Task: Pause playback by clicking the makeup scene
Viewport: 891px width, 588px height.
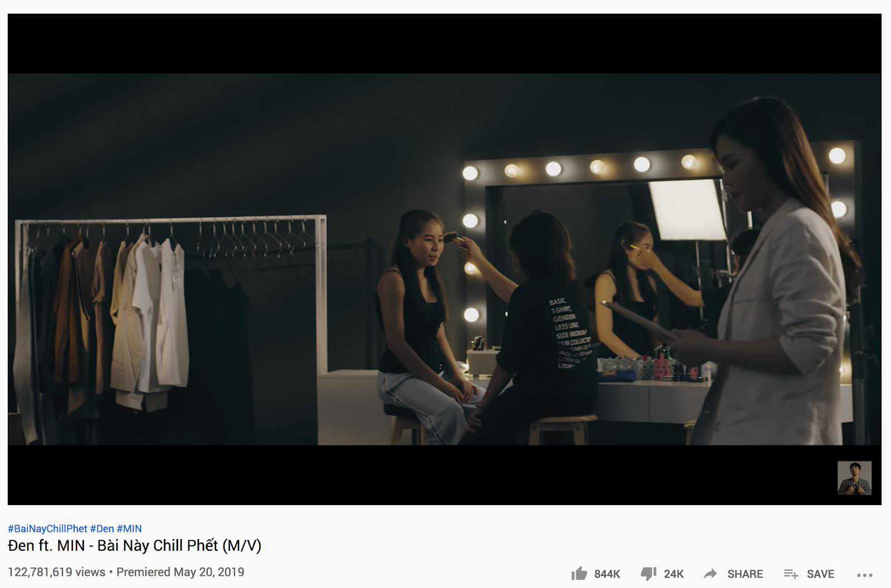Action: tap(484, 312)
